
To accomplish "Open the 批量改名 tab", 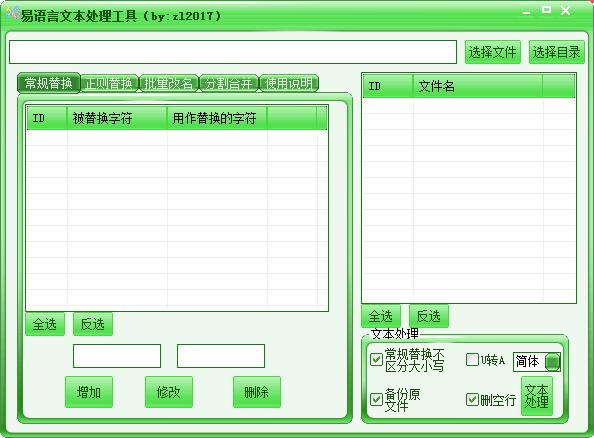I will click(169, 83).
